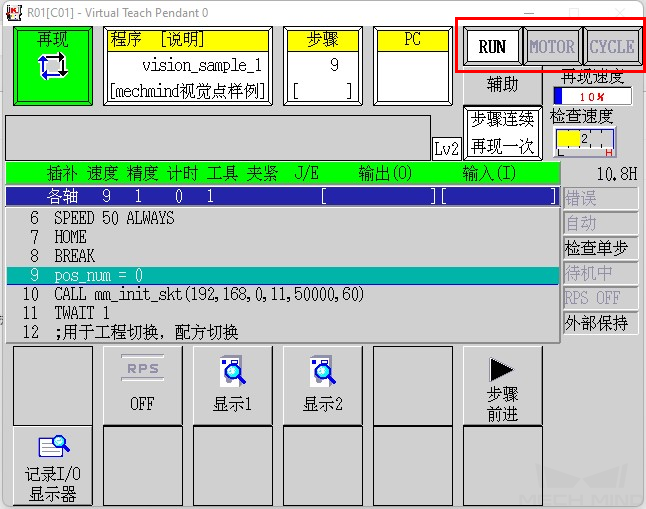Click the 夹紧 clamp column header

coord(262,173)
